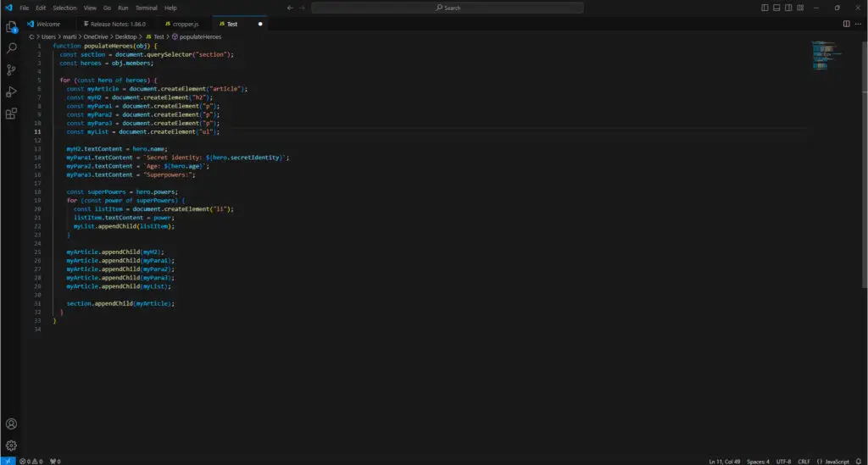
Task: Click line number 1 in the gutter
Action: [39, 46]
